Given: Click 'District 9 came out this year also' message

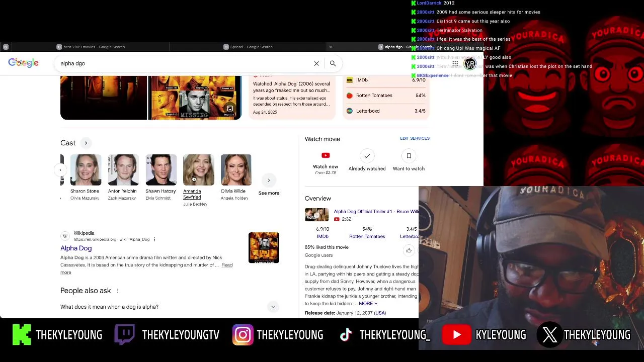Looking at the screenshot, I should point(473,21).
